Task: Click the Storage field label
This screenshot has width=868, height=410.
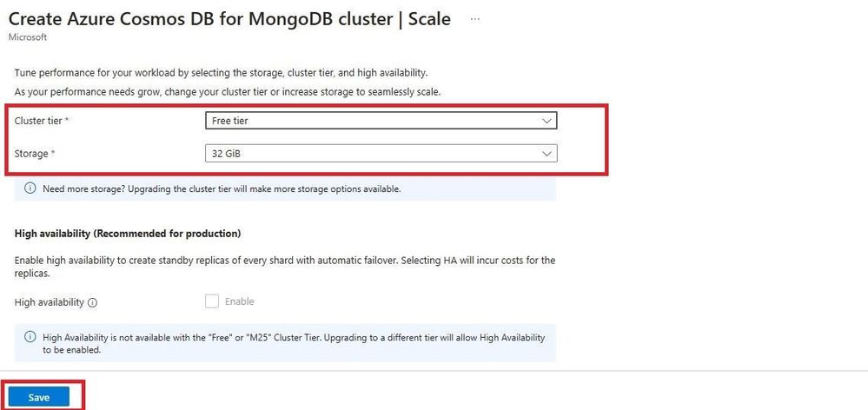Action: click(x=35, y=153)
